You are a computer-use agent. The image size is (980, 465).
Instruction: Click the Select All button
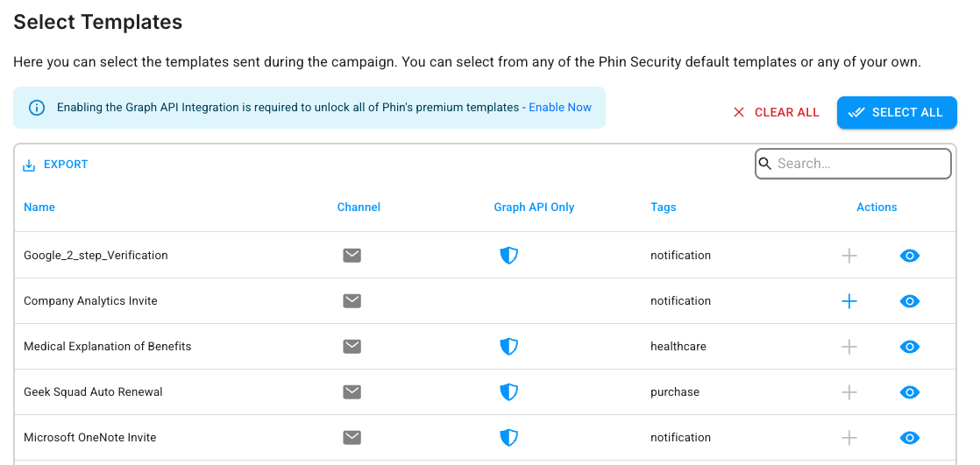tap(897, 112)
